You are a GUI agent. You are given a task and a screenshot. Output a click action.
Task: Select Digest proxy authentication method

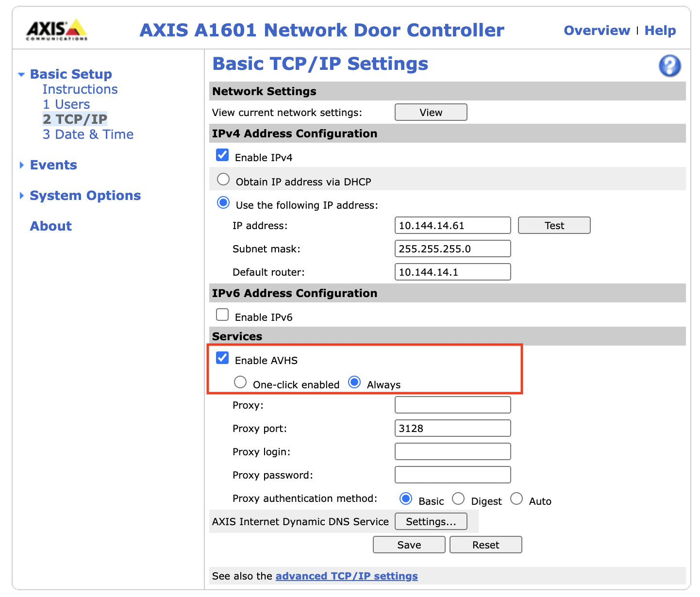[x=458, y=499]
